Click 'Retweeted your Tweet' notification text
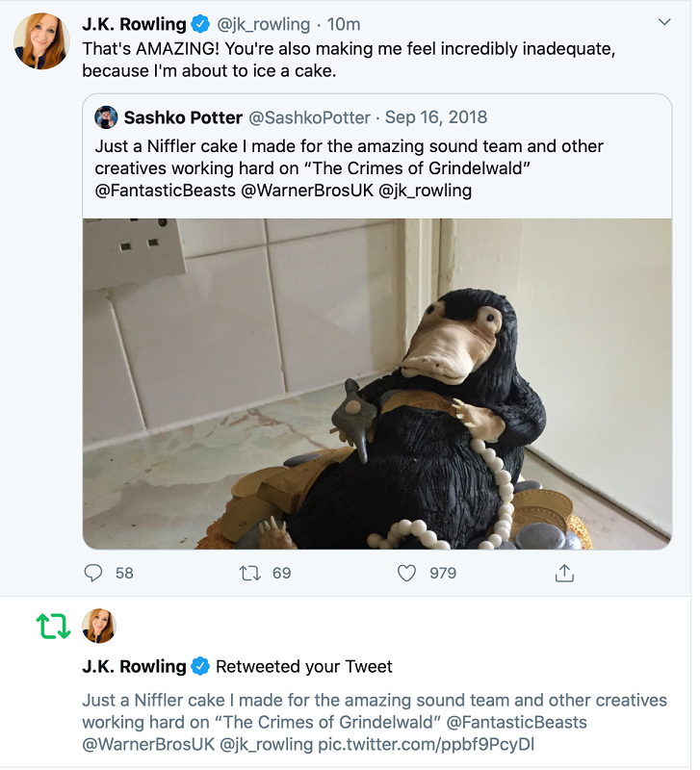Image resolution: width=700 pixels, height=770 pixels. tap(304, 666)
